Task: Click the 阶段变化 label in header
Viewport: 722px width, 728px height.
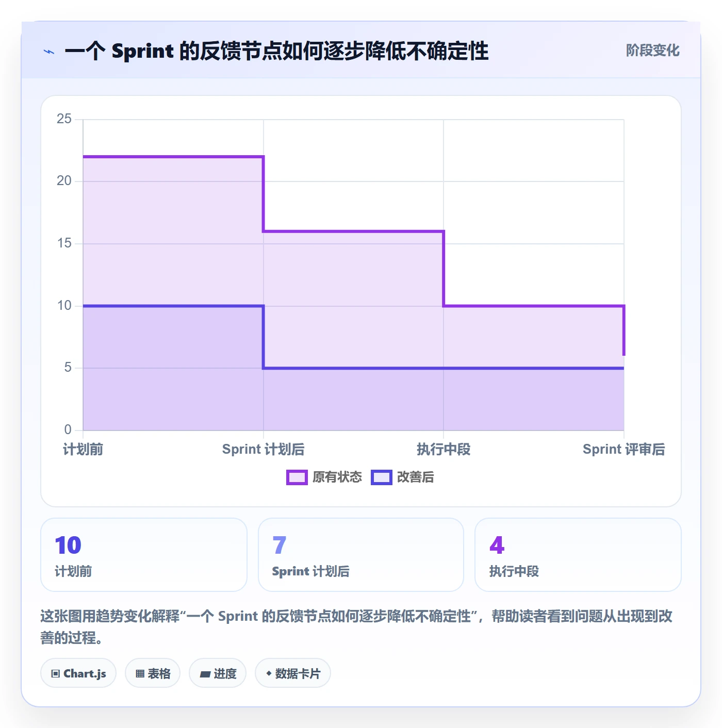Action: (x=652, y=51)
